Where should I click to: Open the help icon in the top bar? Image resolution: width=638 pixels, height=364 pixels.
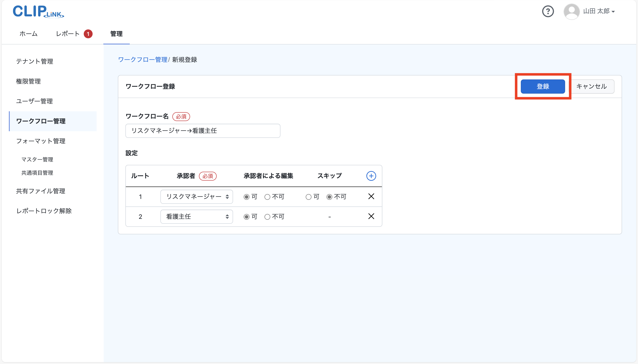(548, 11)
